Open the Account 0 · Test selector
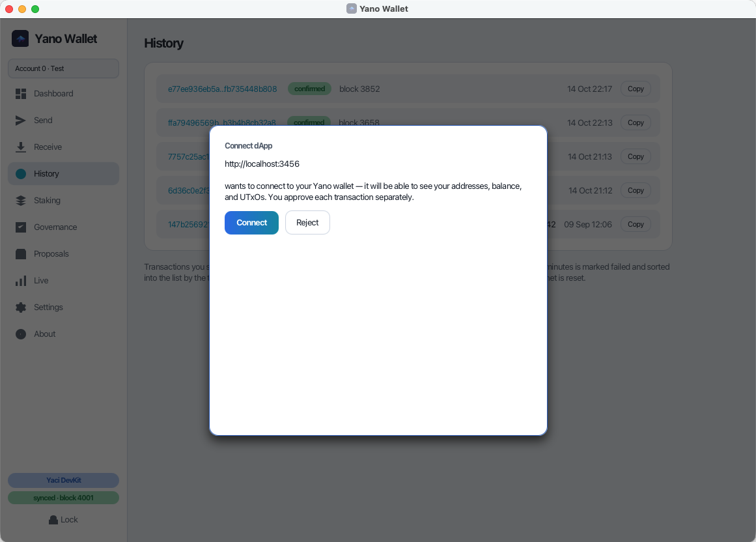Screen dimensions: 756x542 [63, 68]
